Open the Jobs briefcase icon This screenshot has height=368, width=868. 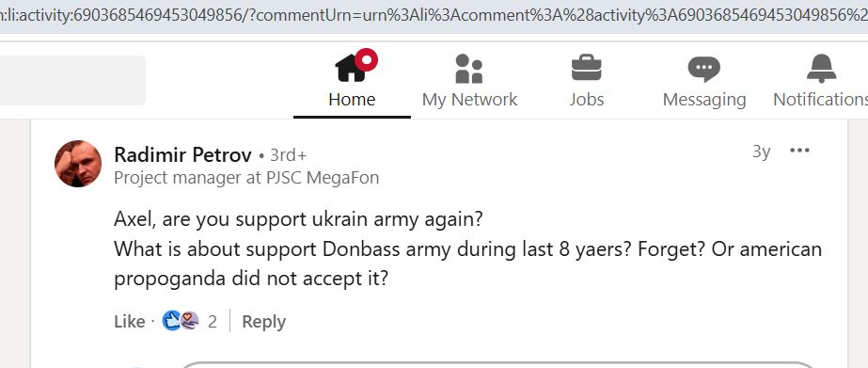pos(586,67)
